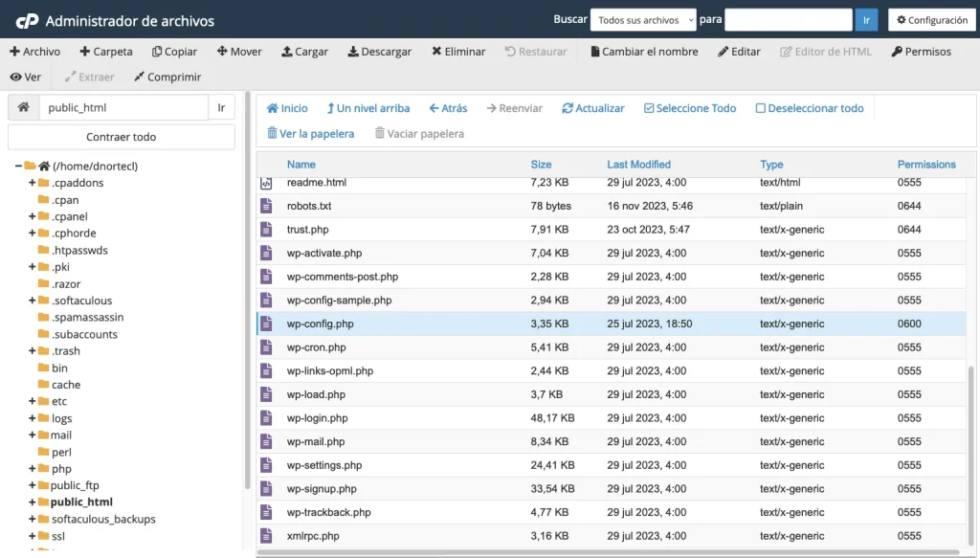The image size is (980, 558).
Task: Select the wp-settings.php file name
Action: click(x=324, y=465)
